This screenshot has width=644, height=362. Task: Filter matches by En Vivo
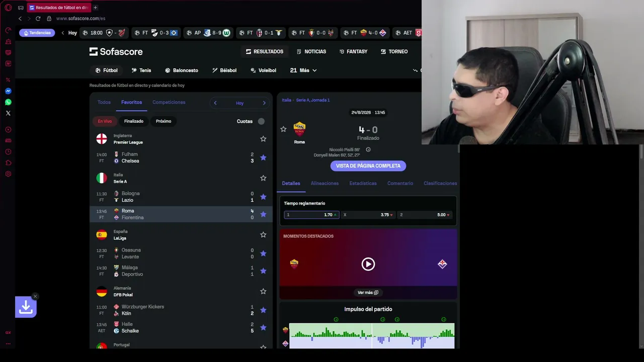point(105,121)
